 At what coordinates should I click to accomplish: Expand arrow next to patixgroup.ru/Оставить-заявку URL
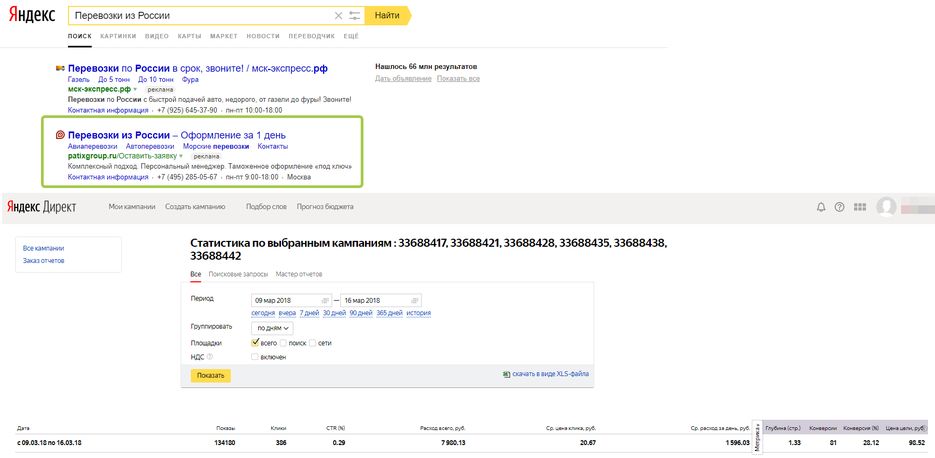click(181, 156)
